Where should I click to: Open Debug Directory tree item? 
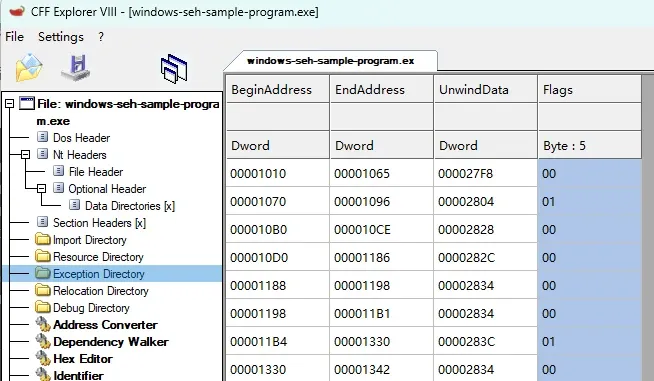(x=91, y=308)
